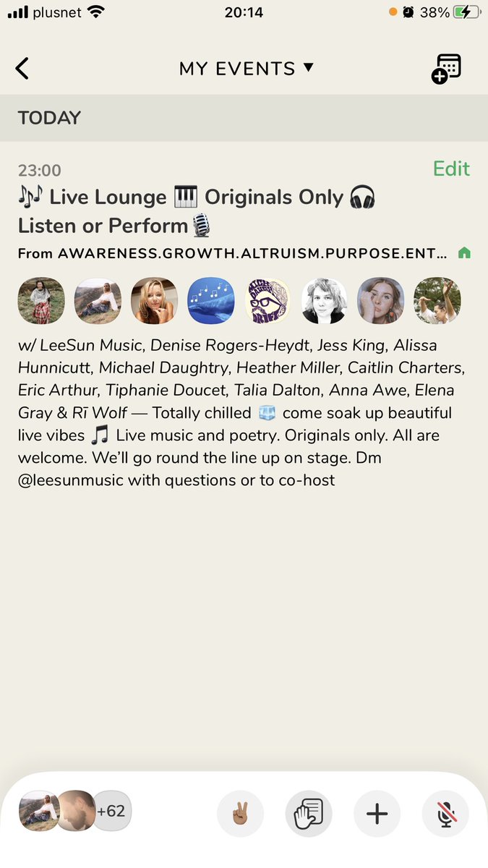
Task: Open the MY EVENTS dropdown
Action: [x=247, y=69]
